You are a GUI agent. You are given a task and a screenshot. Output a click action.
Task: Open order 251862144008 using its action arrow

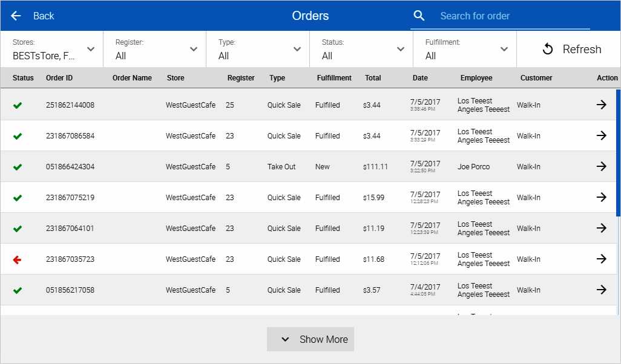click(x=601, y=105)
